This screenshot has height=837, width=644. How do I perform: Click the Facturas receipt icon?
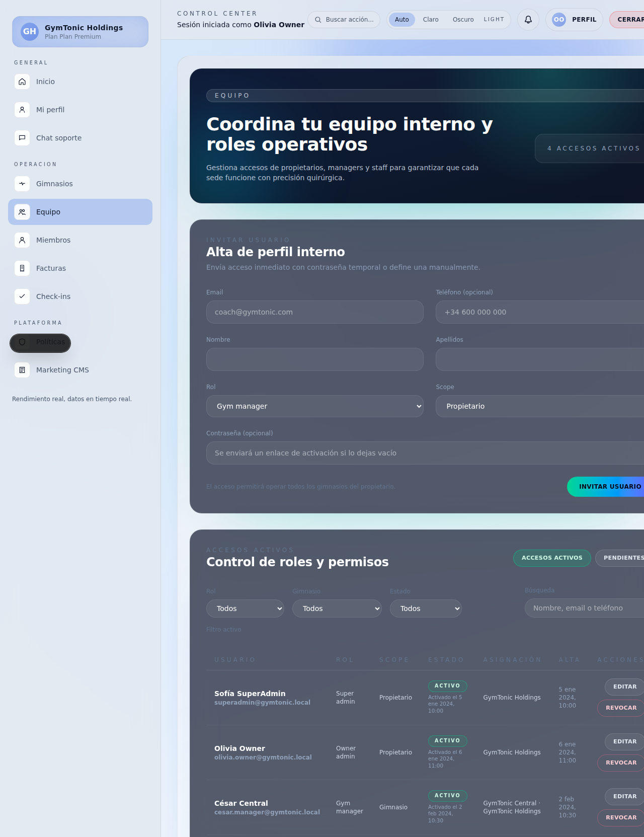(22, 268)
